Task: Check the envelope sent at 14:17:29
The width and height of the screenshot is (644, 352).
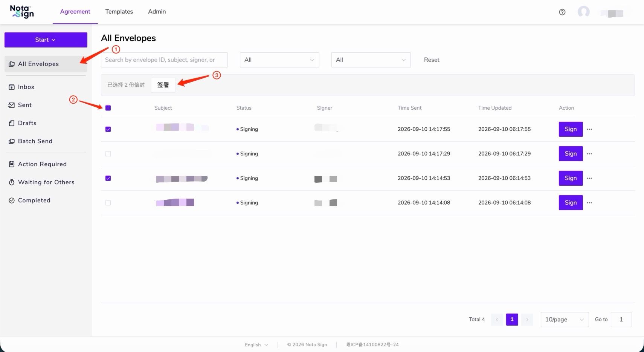Action: coord(108,154)
